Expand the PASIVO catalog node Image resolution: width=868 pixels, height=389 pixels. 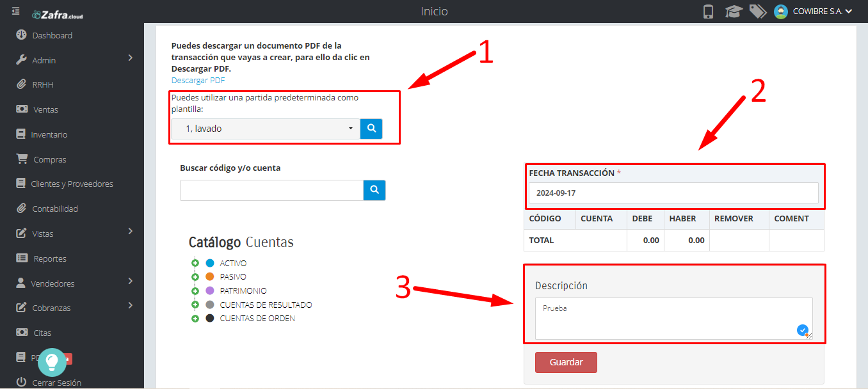click(195, 277)
